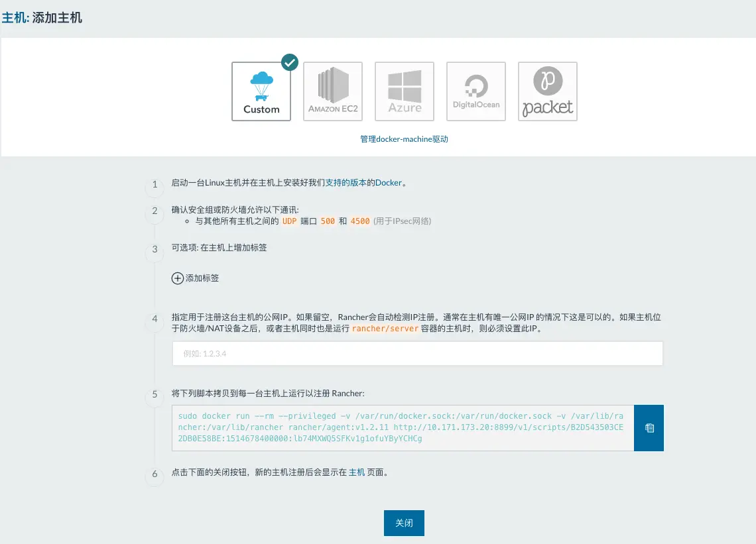The width and height of the screenshot is (756, 544).
Task: Click the rancher/server code text
Action: pyautogui.click(x=385, y=329)
